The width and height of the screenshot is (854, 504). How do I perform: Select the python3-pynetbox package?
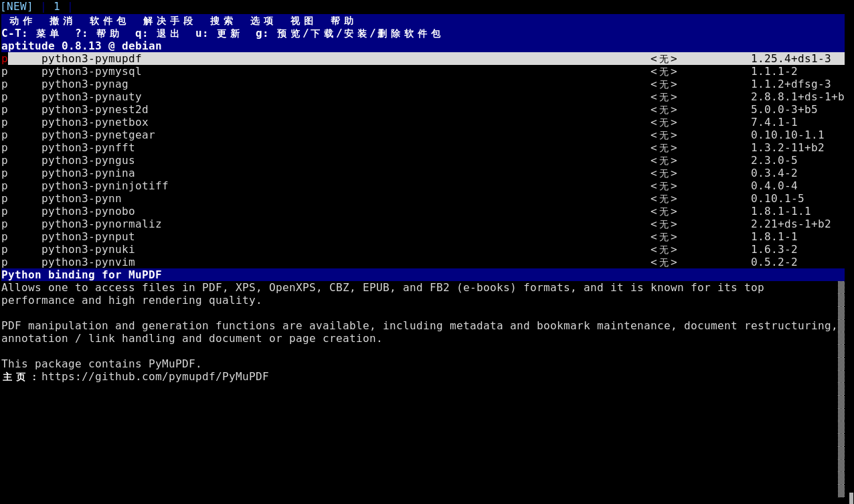click(x=94, y=122)
